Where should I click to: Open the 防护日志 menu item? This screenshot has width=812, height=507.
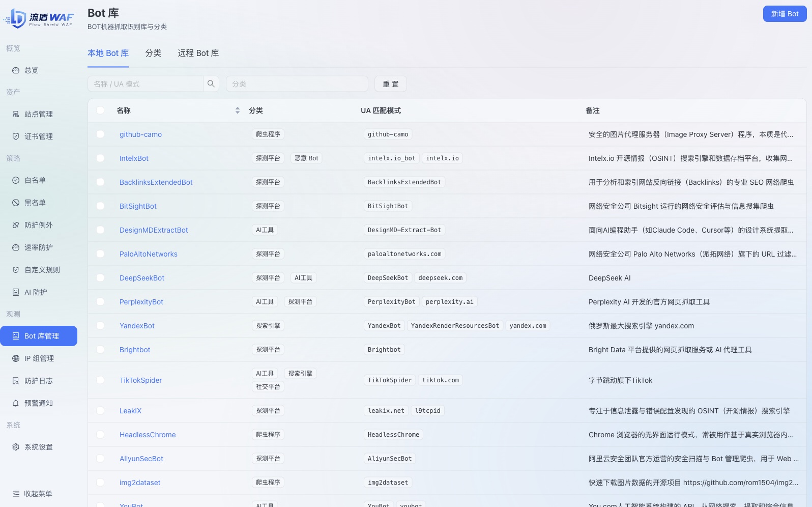pos(39,381)
